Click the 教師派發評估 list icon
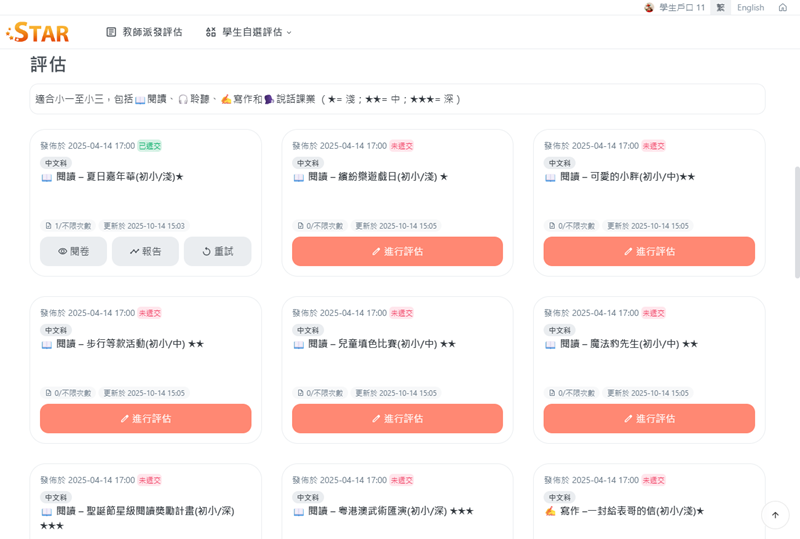The width and height of the screenshot is (800, 539). [x=111, y=32]
